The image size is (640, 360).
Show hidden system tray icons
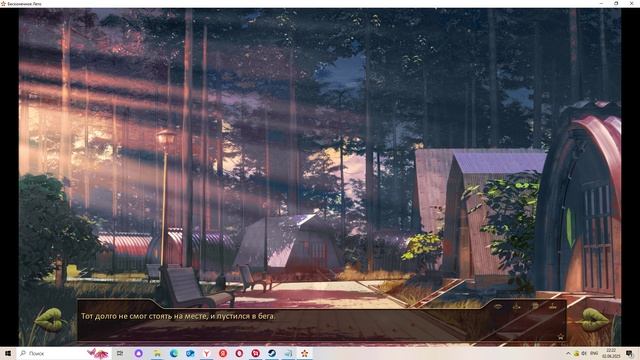568,353
